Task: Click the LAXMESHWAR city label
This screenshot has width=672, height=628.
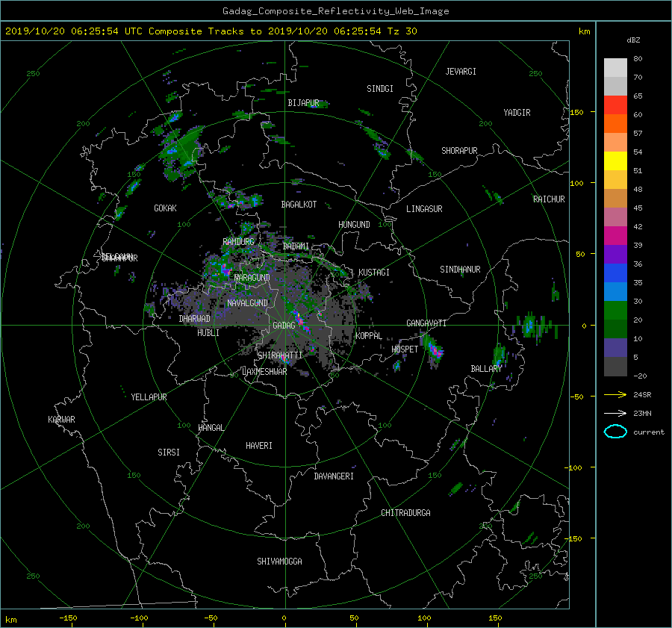Action: (264, 372)
